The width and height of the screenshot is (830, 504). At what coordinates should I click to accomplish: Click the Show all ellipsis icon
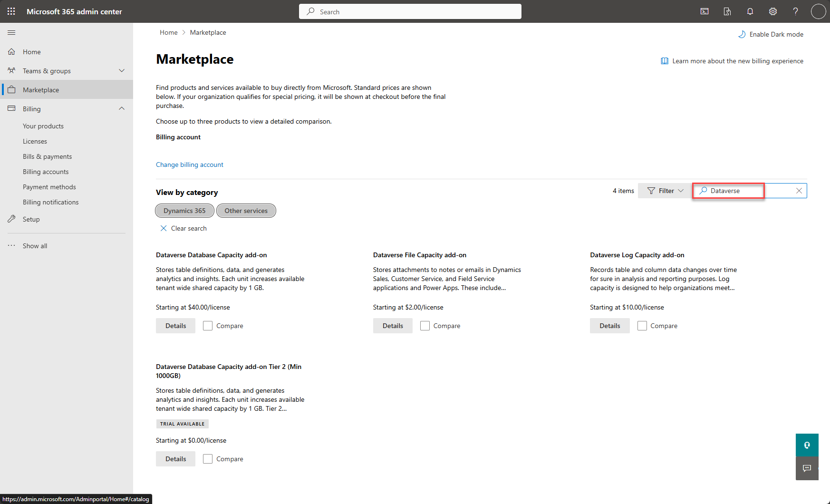(11, 245)
